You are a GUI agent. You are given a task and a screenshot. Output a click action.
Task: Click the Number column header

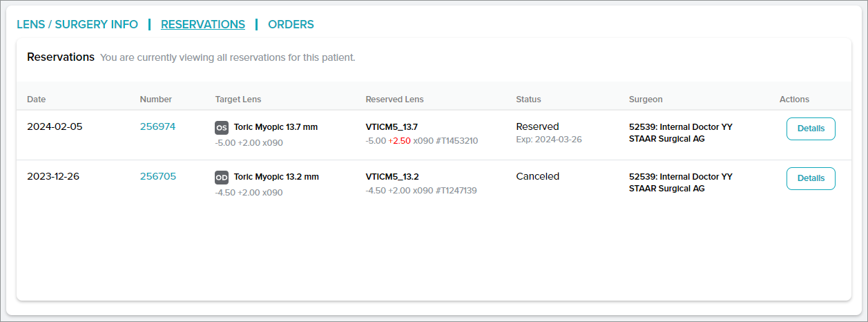pos(155,100)
